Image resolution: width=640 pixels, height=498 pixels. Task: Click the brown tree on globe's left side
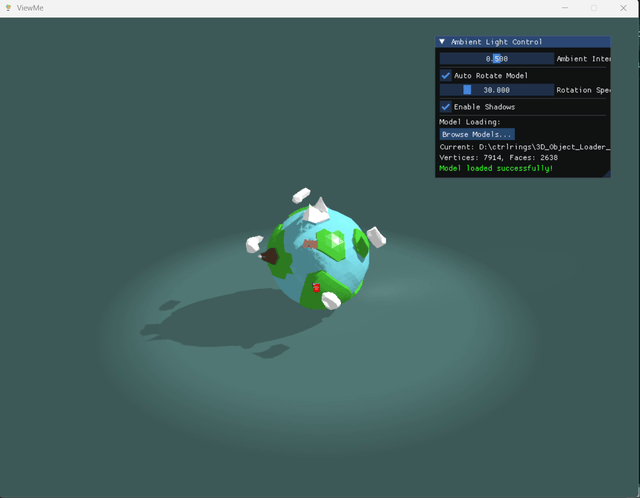[x=268, y=257]
